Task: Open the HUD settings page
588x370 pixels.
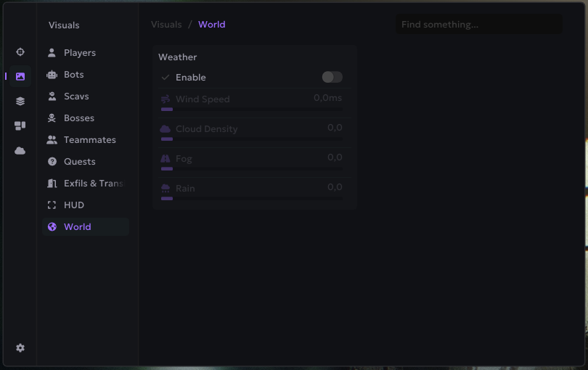Action: click(74, 205)
